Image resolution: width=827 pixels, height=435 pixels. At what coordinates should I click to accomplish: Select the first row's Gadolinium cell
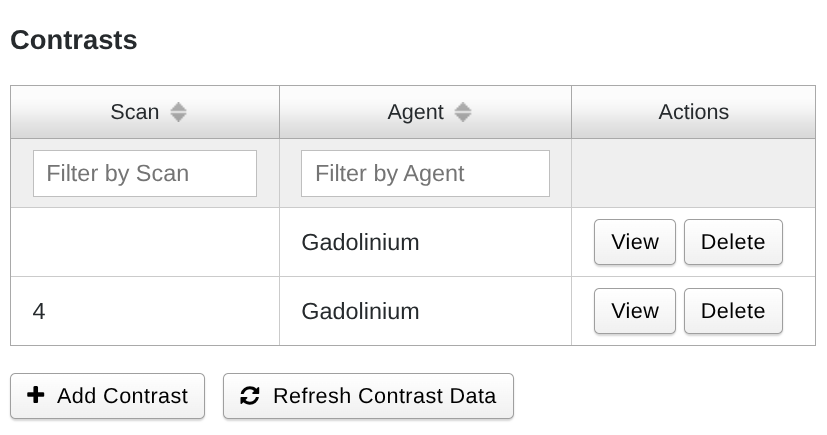(360, 242)
